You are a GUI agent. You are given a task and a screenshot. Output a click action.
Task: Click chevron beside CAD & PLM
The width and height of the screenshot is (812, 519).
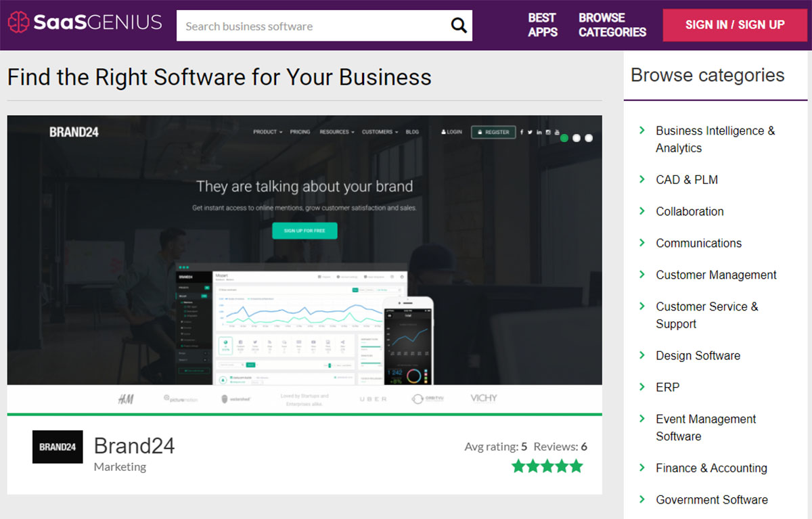pos(642,179)
